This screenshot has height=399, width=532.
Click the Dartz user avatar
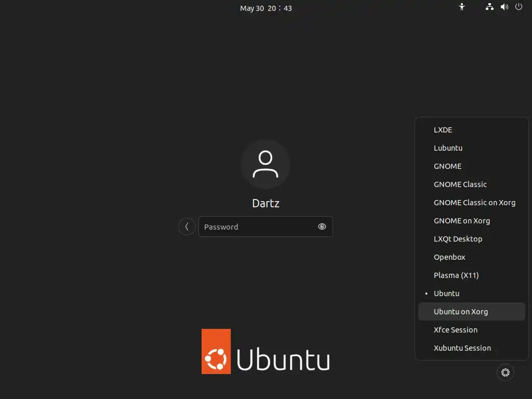click(x=265, y=164)
